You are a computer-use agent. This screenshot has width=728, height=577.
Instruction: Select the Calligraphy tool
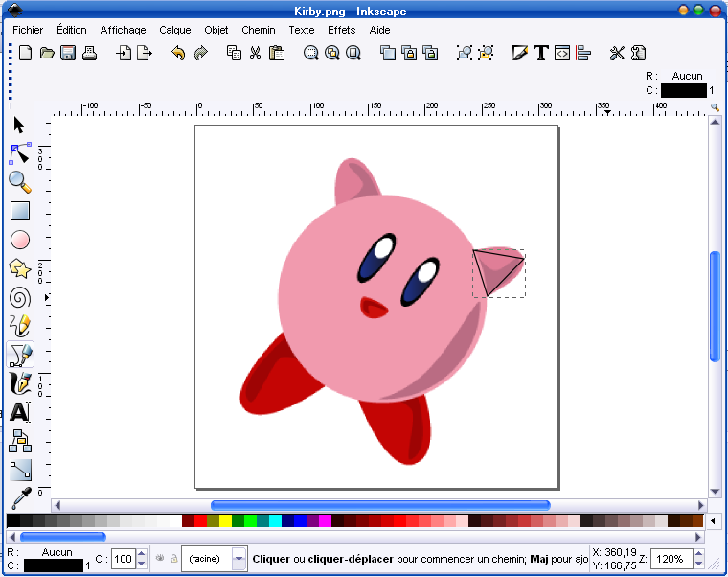tap(20, 383)
